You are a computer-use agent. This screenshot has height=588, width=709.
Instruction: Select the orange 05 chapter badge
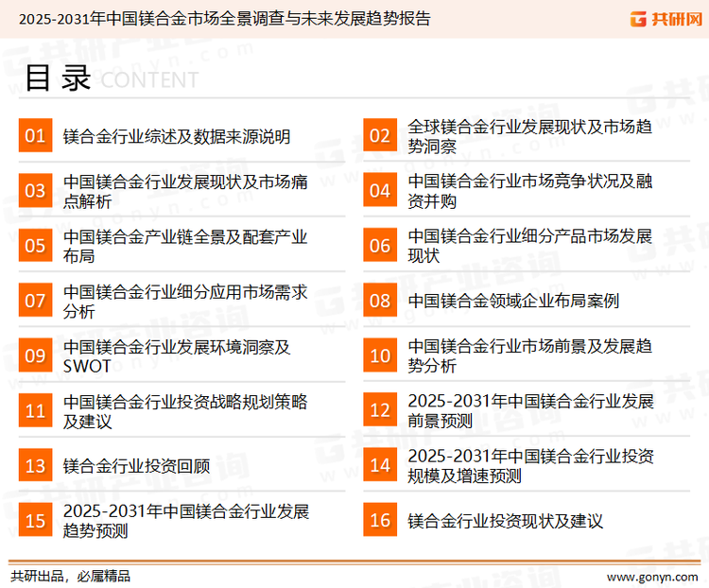coord(35,246)
